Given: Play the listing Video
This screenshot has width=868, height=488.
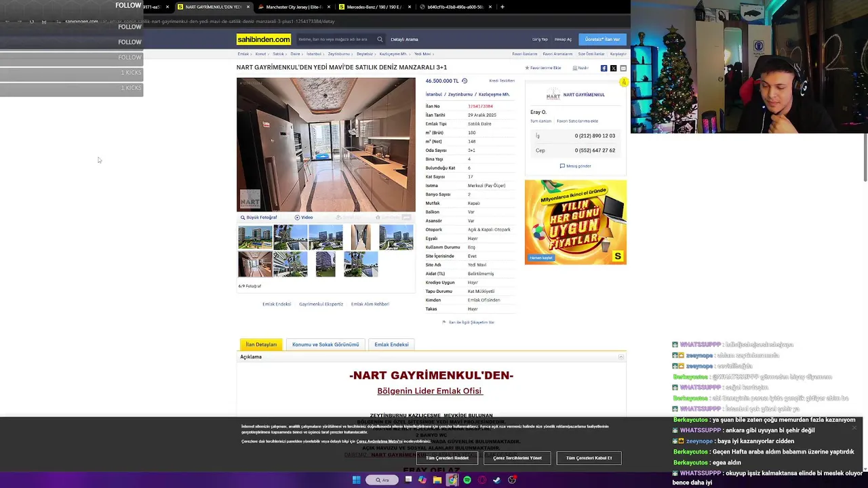Looking at the screenshot, I should 304,218.
